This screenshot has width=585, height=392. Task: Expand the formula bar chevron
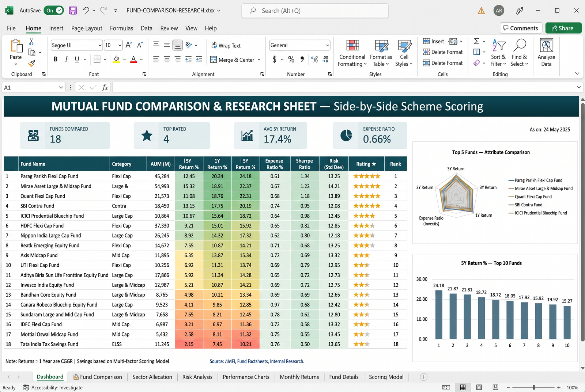pos(579,87)
